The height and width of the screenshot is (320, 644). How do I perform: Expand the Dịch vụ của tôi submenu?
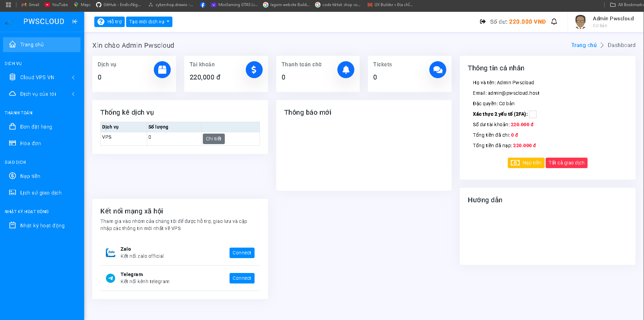coord(73,94)
